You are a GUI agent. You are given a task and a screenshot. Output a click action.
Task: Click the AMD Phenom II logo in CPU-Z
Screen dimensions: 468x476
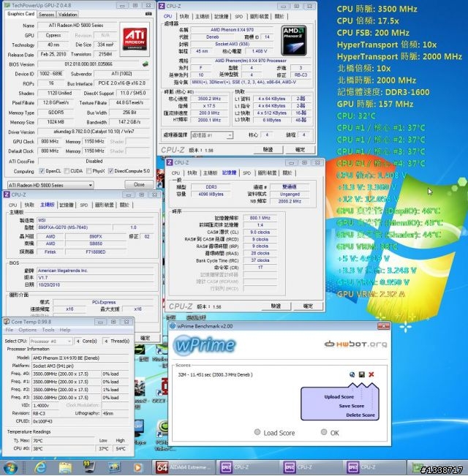pos(294,40)
